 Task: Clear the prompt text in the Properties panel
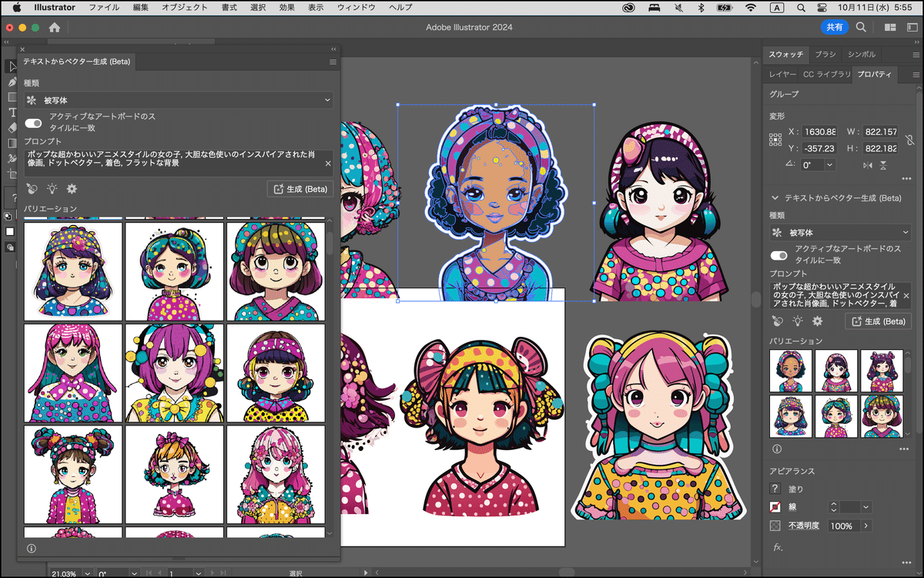tap(906, 296)
